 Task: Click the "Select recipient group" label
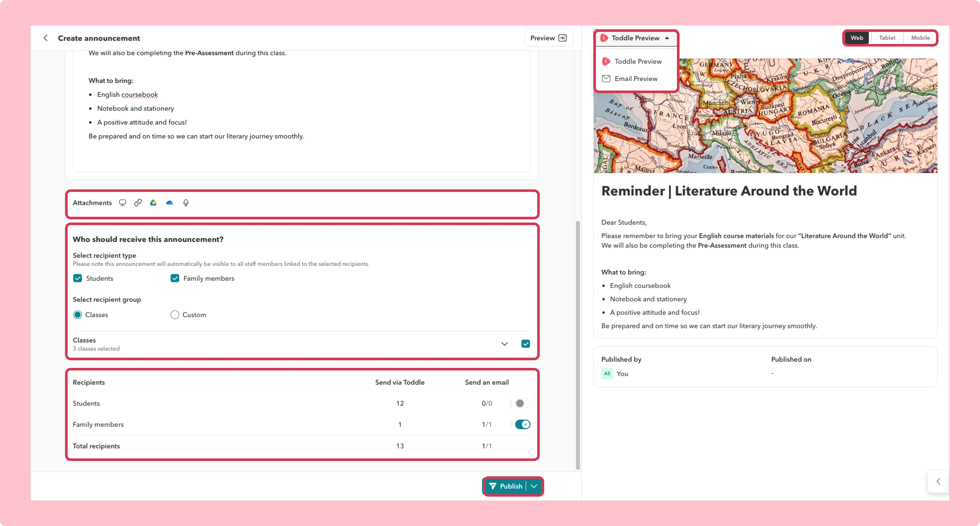tap(107, 300)
